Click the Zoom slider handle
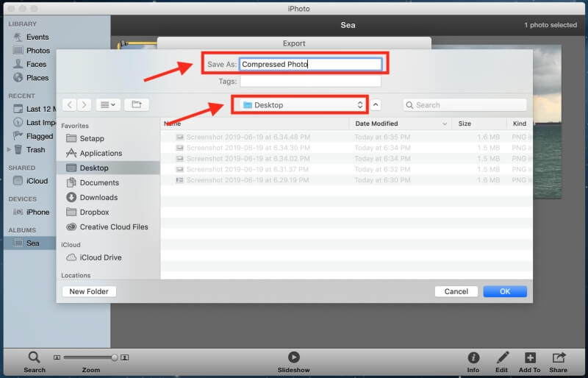This screenshot has width=588, height=378. 114,357
